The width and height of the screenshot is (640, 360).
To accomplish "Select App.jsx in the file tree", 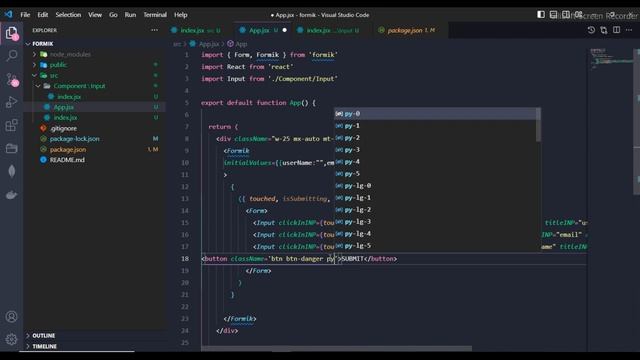I will pyautogui.click(x=95, y=107).
